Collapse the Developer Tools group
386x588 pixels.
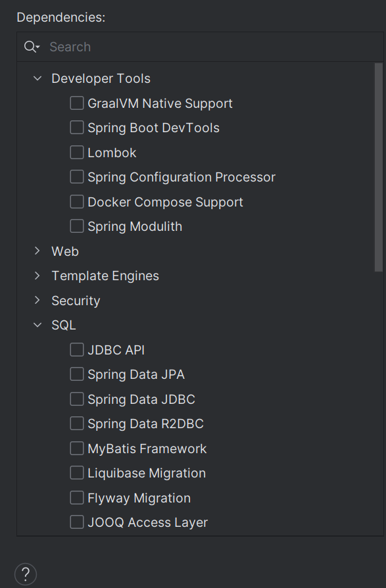click(x=37, y=78)
